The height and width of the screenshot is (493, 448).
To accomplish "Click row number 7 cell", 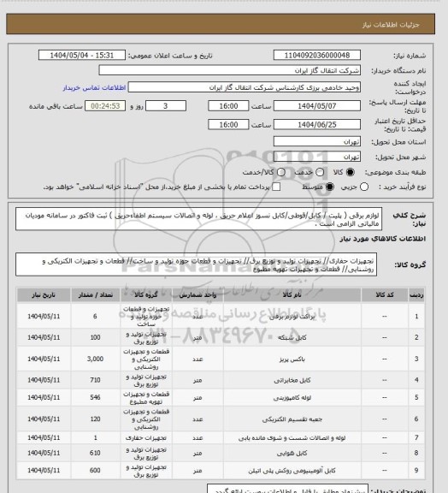I will click(416, 437).
